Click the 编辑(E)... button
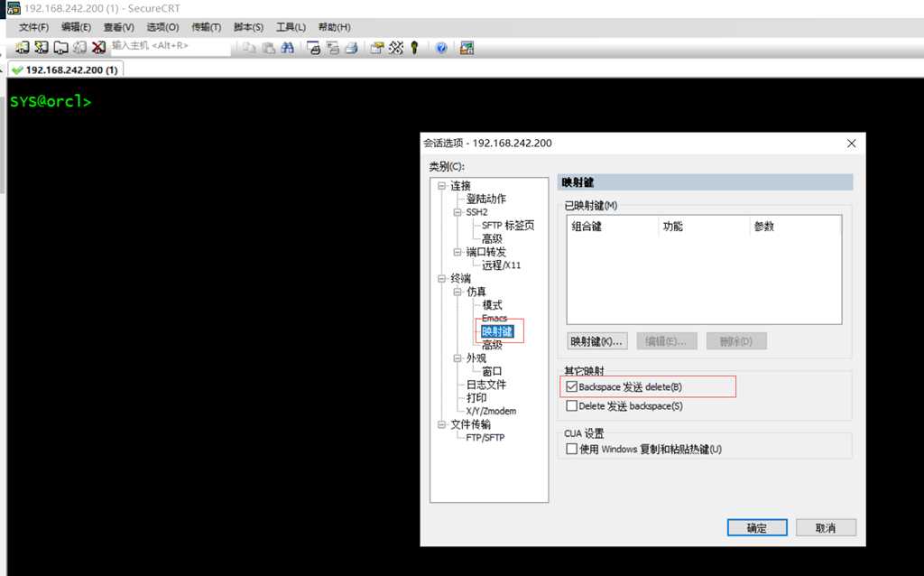 point(667,341)
